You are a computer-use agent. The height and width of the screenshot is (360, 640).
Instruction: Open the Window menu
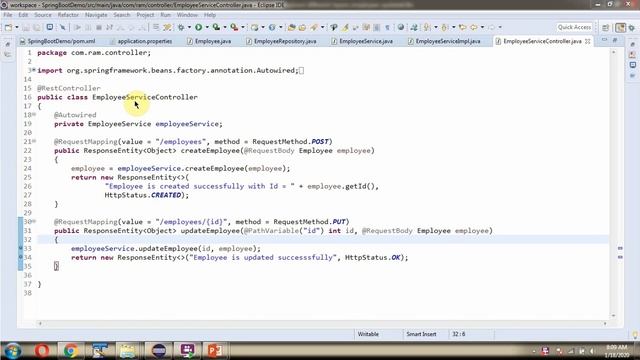pyautogui.click(x=187, y=15)
